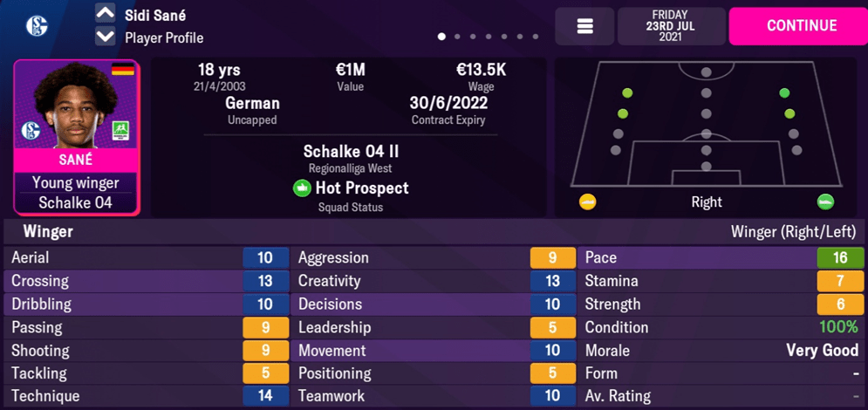The width and height of the screenshot is (868, 410).
Task: Click the green icon beside the player photo
Action: click(x=121, y=131)
